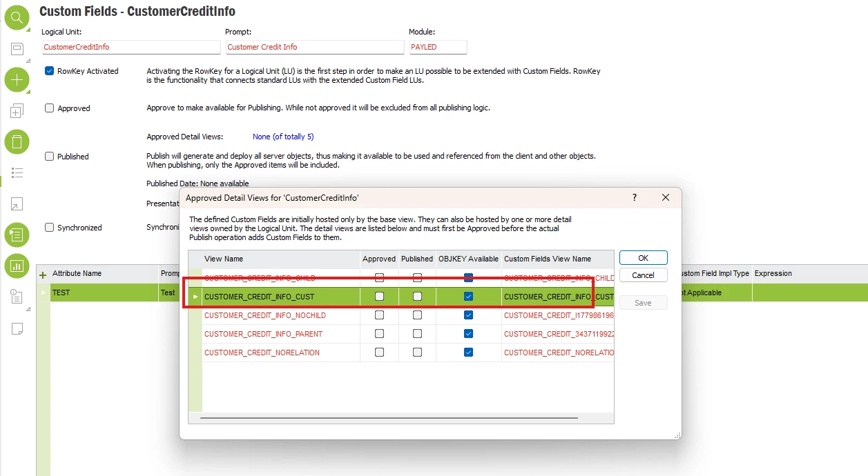Open the bar chart report icon in the sidebar
This screenshot has width=868, height=476.
click(17, 266)
